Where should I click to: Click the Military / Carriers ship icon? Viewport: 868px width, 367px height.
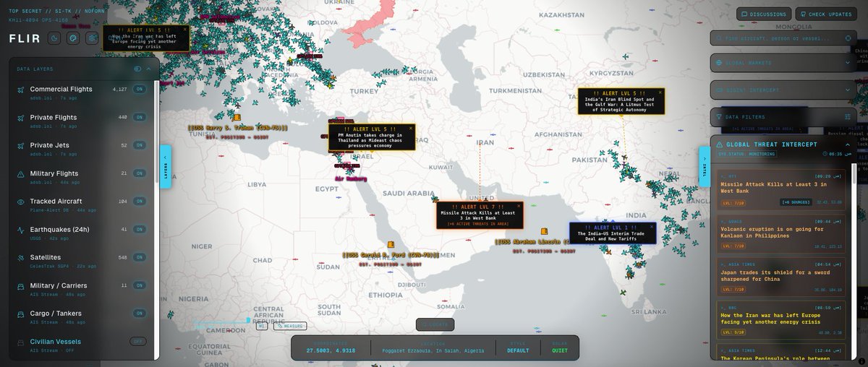[x=20, y=286]
